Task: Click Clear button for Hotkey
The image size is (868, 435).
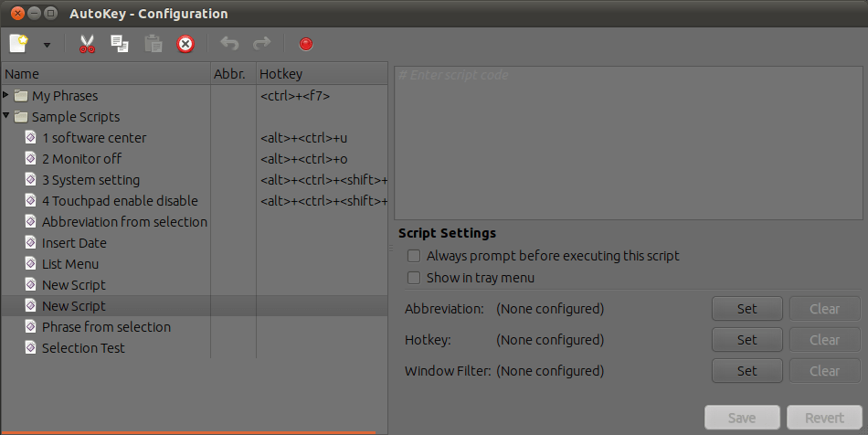Action: [x=824, y=340]
